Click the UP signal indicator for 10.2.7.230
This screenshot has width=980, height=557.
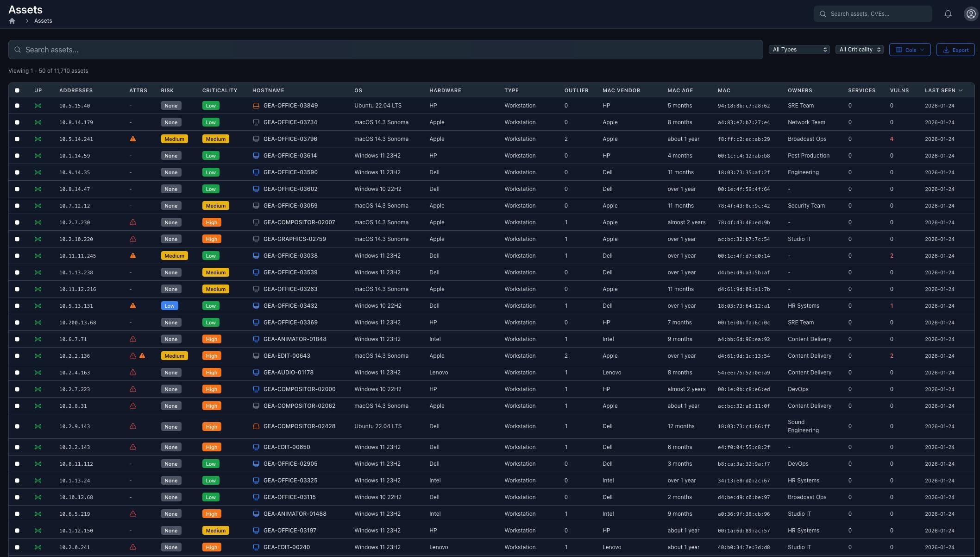pos(38,222)
